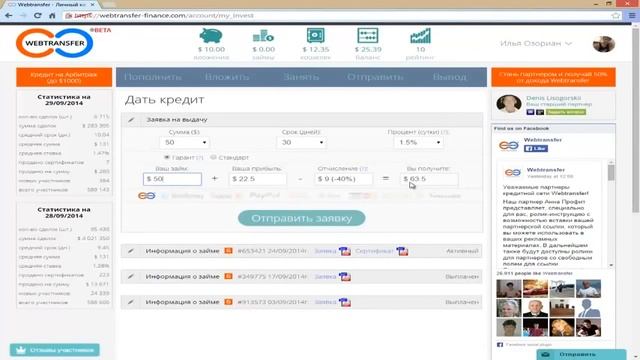
Task: Click Webtransfer page name in Facebook widget
Action: [x=542, y=140]
